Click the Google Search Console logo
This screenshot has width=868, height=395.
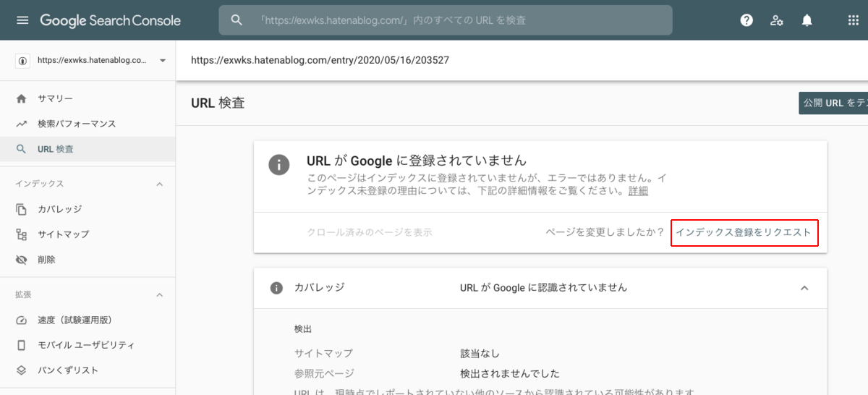(x=110, y=20)
